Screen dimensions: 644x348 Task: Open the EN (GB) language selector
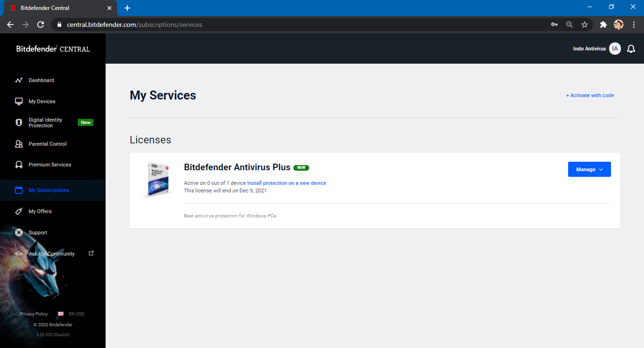71,314
